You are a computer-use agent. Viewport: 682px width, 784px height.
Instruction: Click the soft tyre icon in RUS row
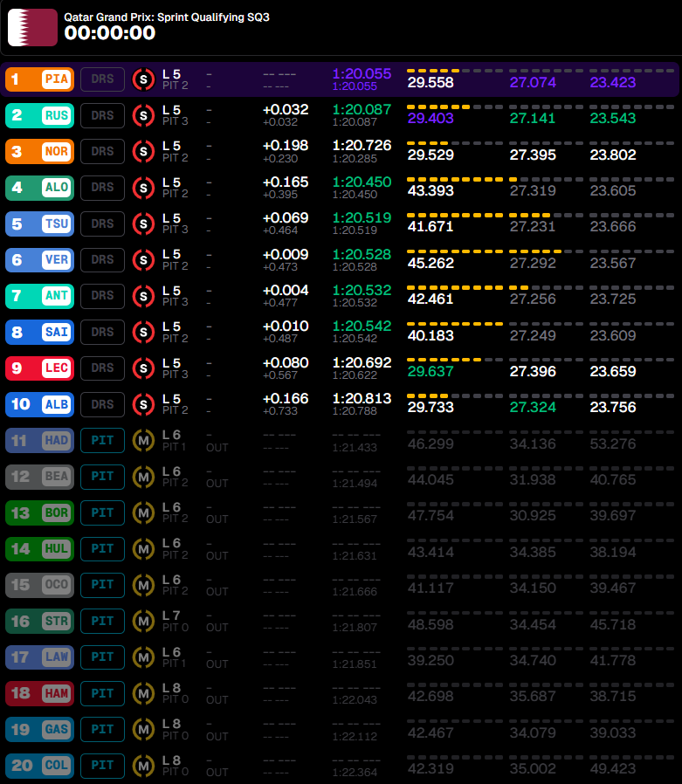click(143, 115)
